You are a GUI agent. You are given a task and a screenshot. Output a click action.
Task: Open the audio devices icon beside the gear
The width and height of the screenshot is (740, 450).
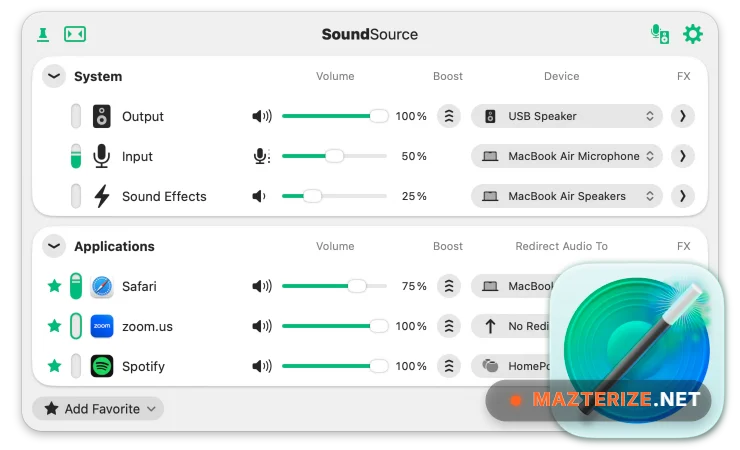click(660, 34)
